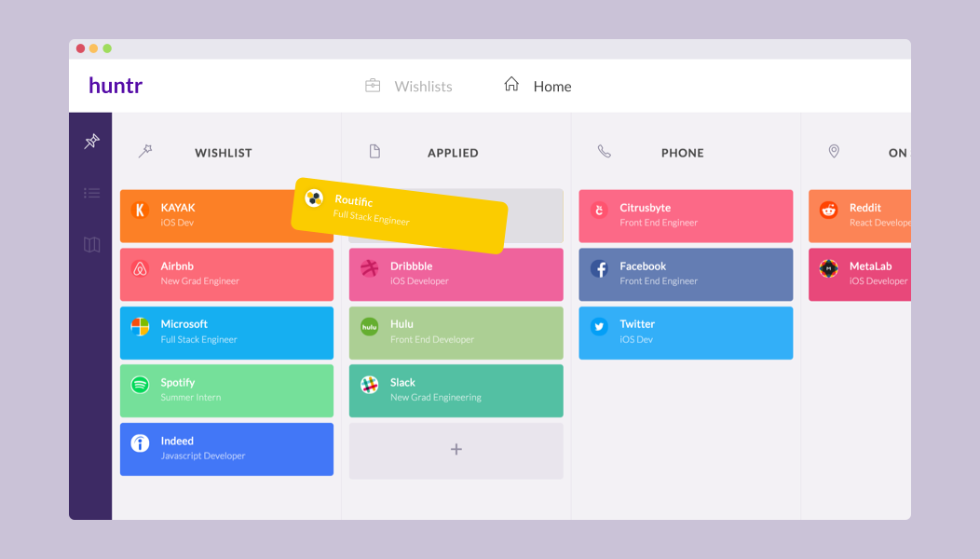
Task: Select the pin icon in sidebar
Action: click(x=92, y=142)
